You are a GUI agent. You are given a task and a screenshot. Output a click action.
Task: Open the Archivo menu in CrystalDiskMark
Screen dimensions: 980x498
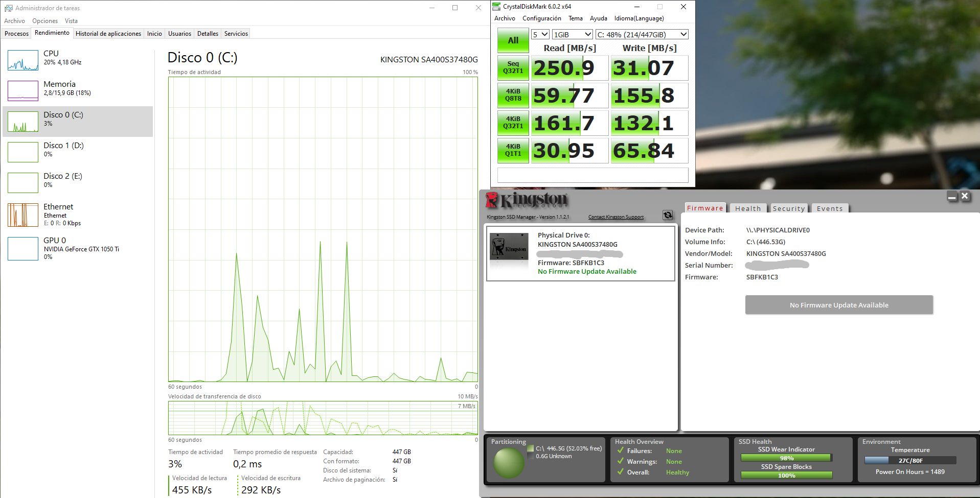pyautogui.click(x=505, y=18)
